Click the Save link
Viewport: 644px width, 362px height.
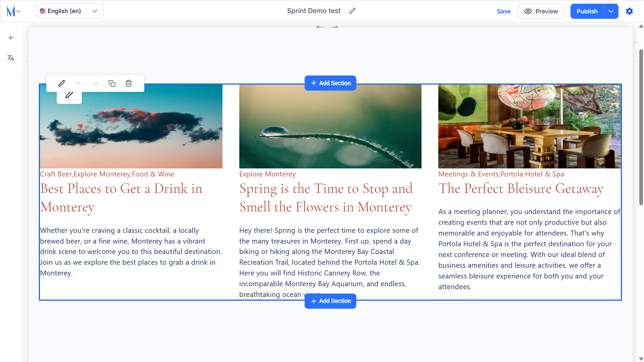(x=503, y=11)
